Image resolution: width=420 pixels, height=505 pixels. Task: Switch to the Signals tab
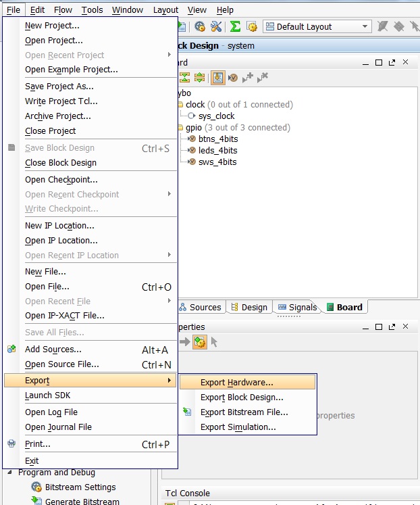(x=298, y=307)
